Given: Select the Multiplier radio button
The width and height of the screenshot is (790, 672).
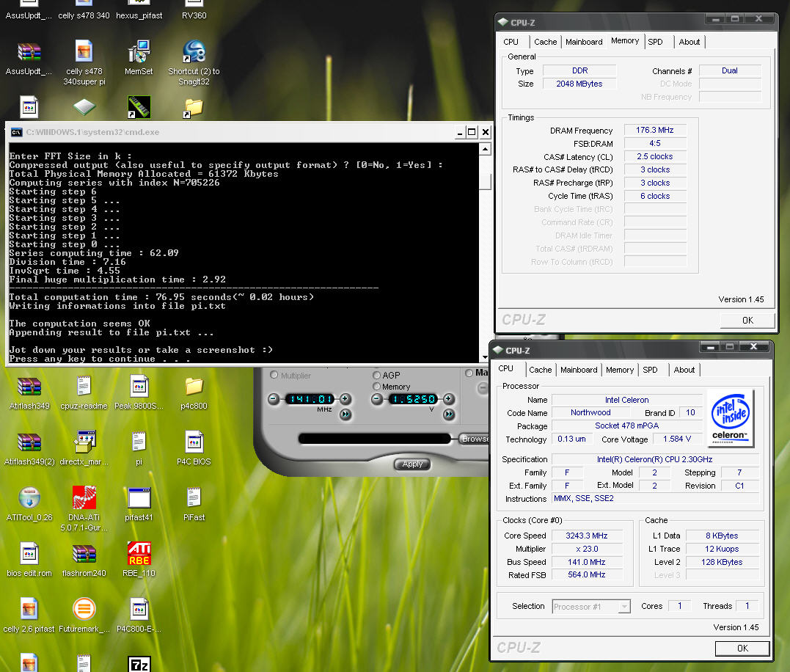Looking at the screenshot, I should point(274,375).
